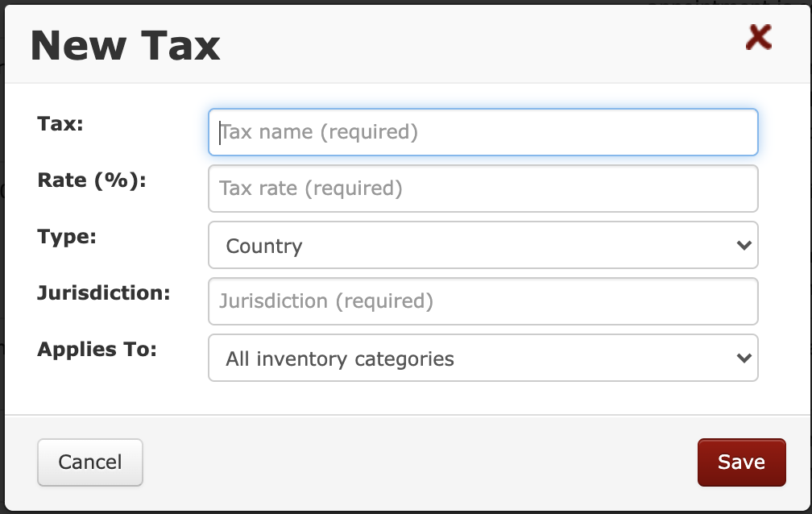812x514 pixels.
Task: Open the Applies To dropdown
Action: pos(483,358)
